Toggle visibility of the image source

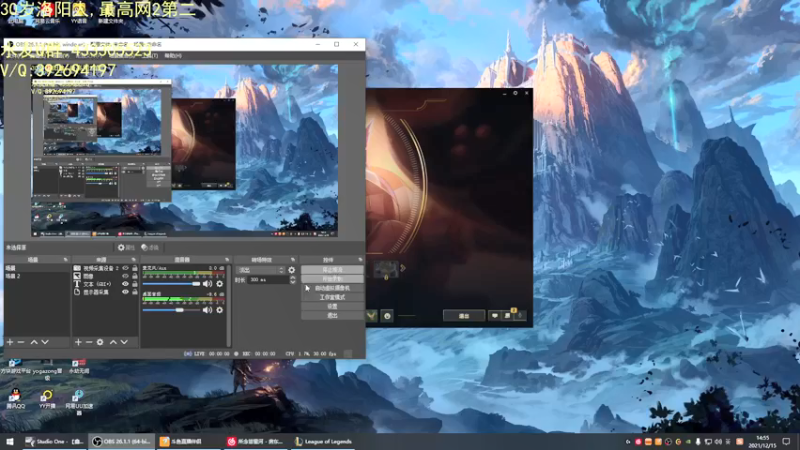(125, 276)
